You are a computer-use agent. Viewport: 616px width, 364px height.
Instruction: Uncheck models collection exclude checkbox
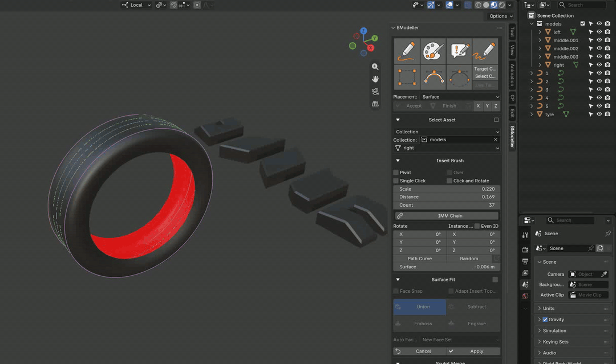pos(582,24)
